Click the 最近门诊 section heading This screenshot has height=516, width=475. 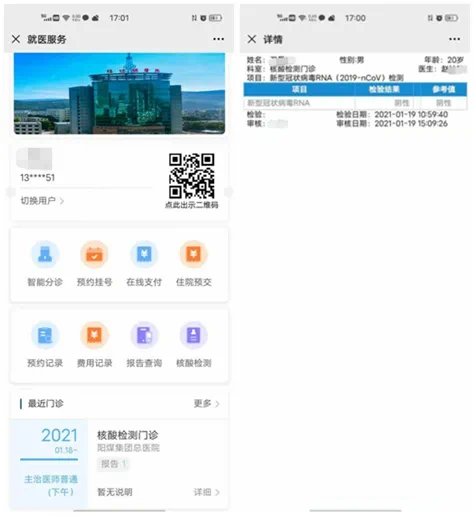point(45,403)
